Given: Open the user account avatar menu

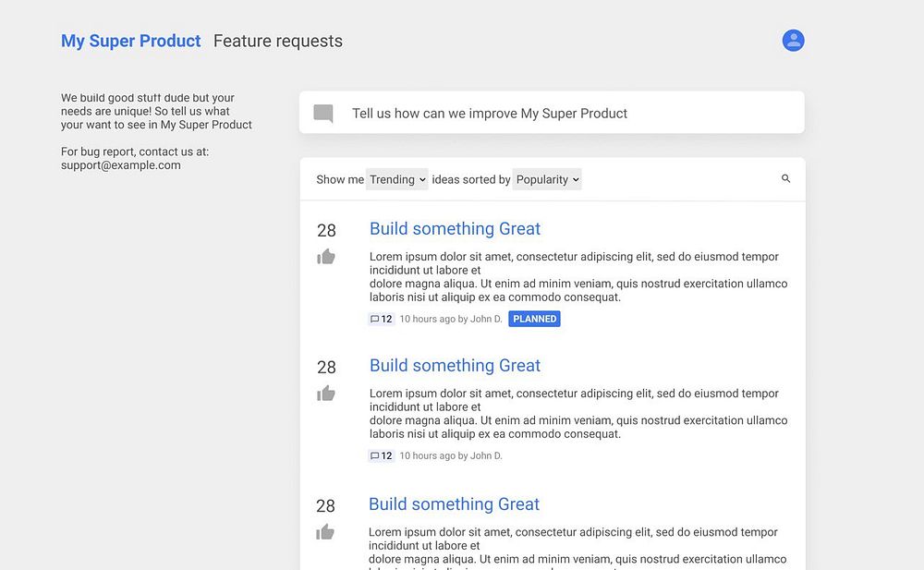Looking at the screenshot, I should pyautogui.click(x=793, y=41).
